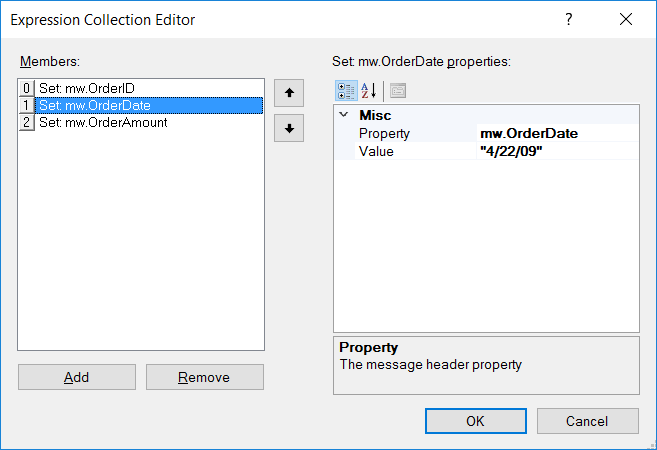Viewport: 657px width, 450px height.
Task: Cancel the dialog
Action: [x=587, y=421]
